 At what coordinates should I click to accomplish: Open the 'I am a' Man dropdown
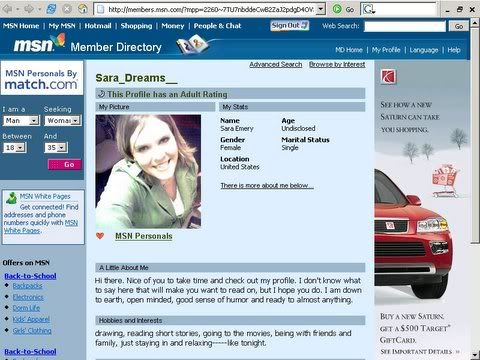(21, 120)
